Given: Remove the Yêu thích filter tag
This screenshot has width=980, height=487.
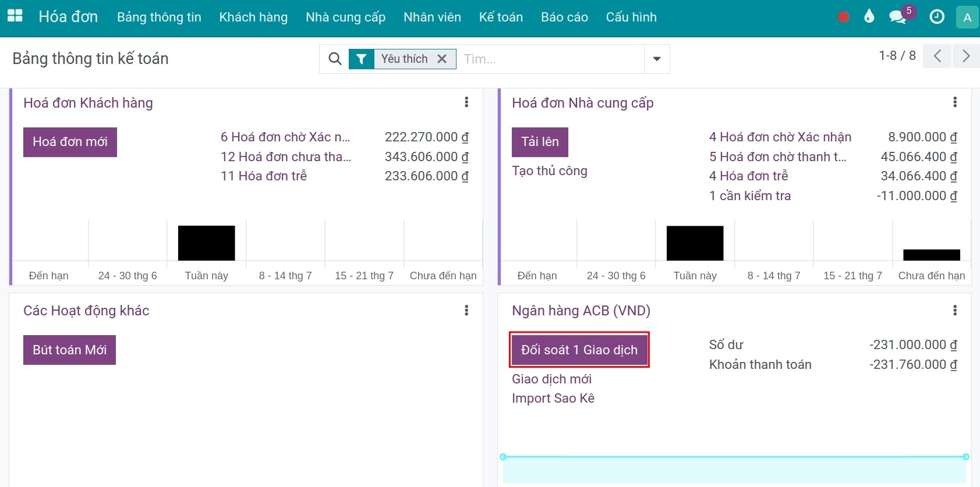Looking at the screenshot, I should 442,59.
